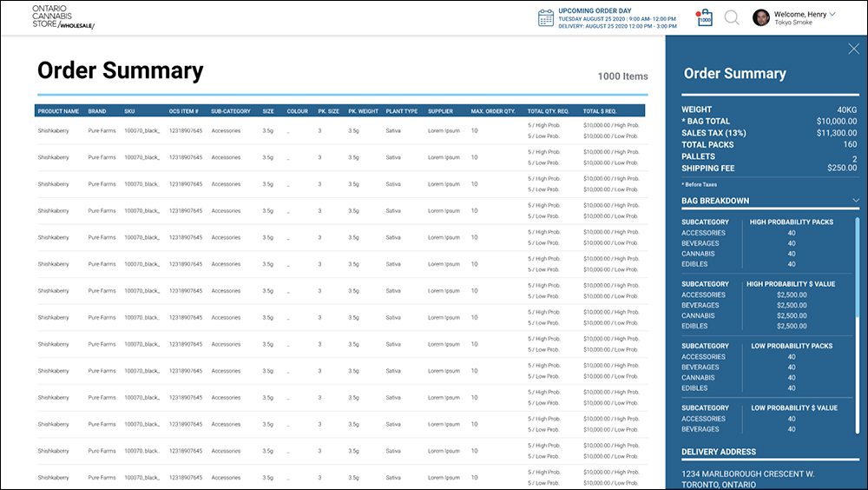Click the Low Probability Packs heading
Screen dimensions: 868x490
pyautogui.click(x=792, y=346)
